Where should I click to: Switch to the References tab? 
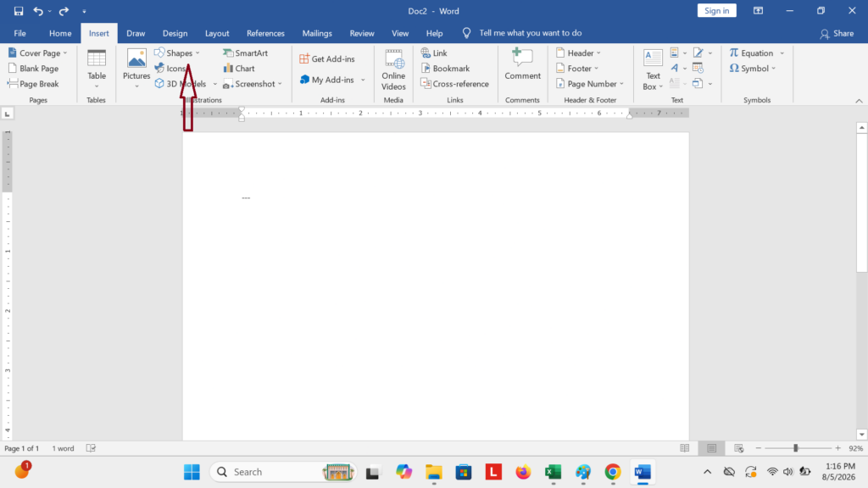coord(265,33)
